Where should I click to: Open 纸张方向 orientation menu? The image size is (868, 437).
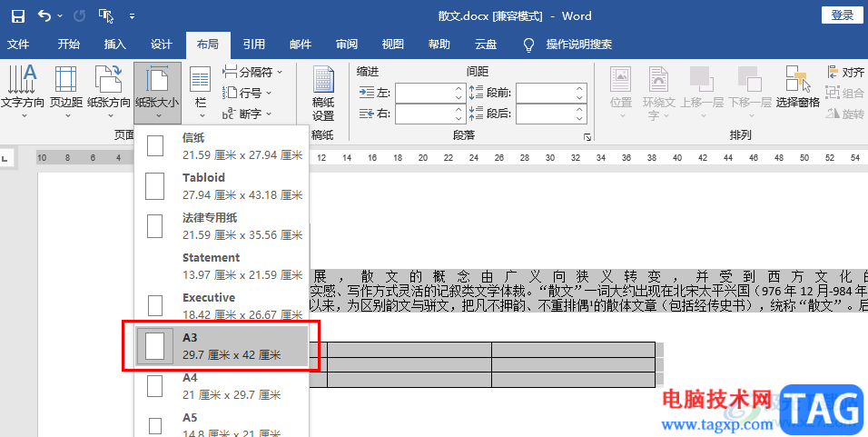109,92
